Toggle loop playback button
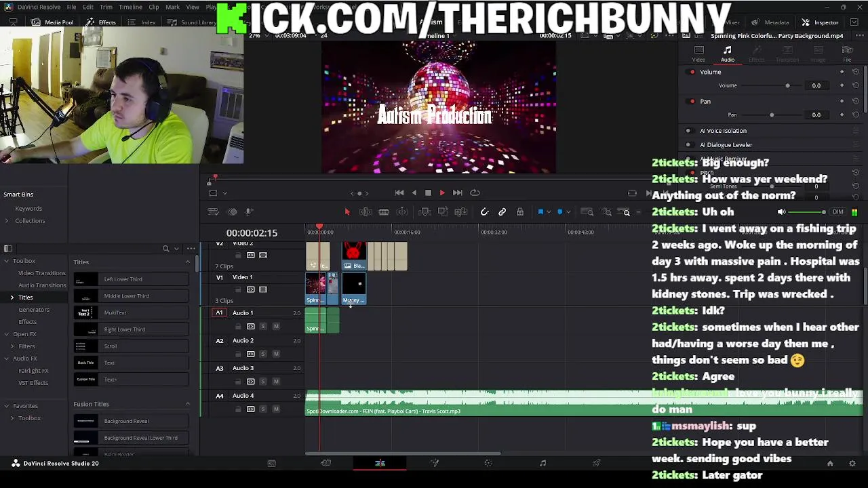 tap(475, 193)
